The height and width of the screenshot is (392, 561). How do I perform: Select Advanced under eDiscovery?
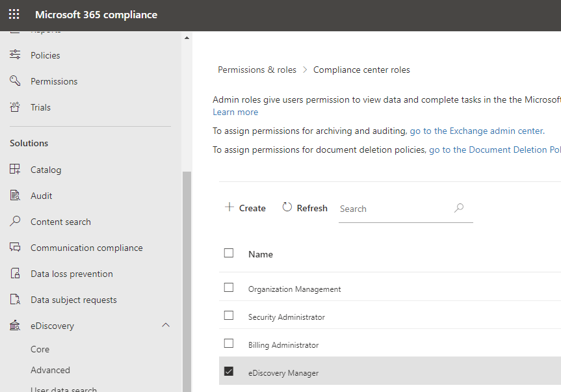[50, 370]
